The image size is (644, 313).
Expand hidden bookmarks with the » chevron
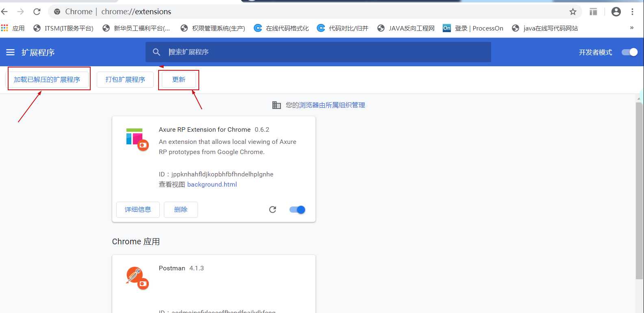631,28
